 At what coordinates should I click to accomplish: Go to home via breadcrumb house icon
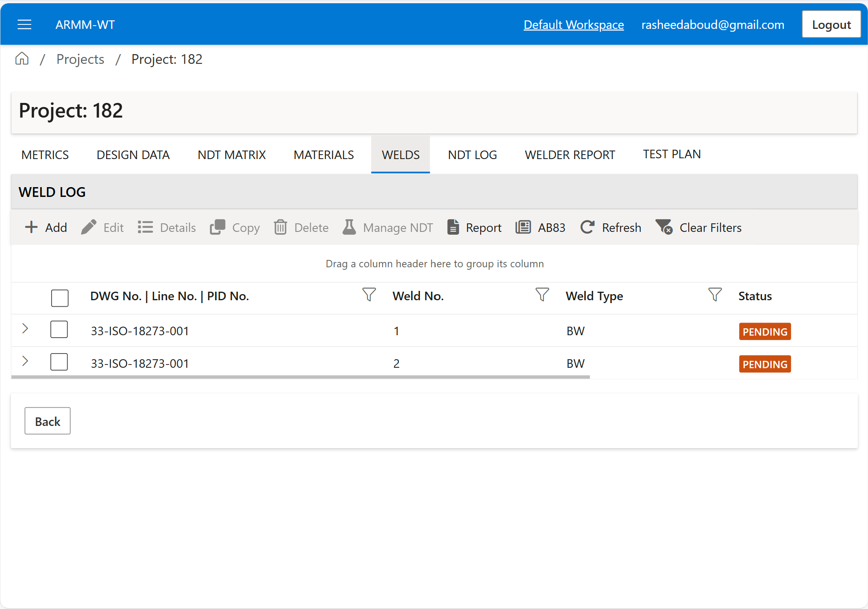22,59
